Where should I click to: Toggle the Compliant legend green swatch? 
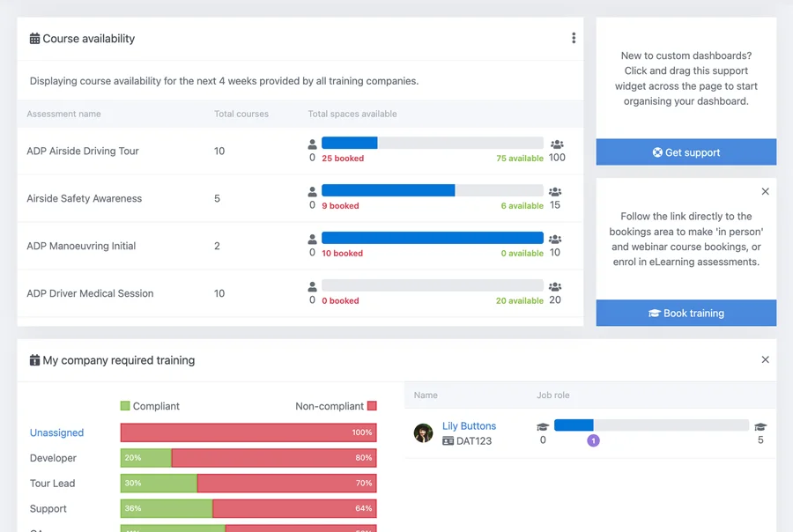click(125, 406)
